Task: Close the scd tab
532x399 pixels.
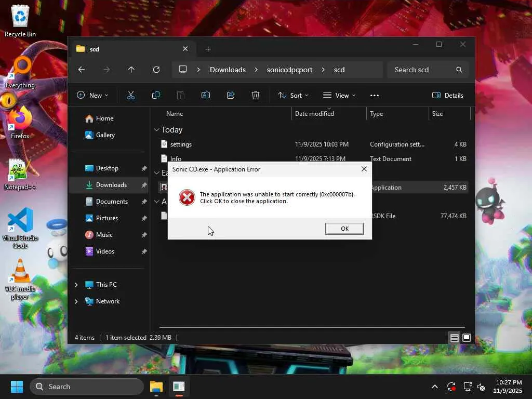Action: (185, 49)
